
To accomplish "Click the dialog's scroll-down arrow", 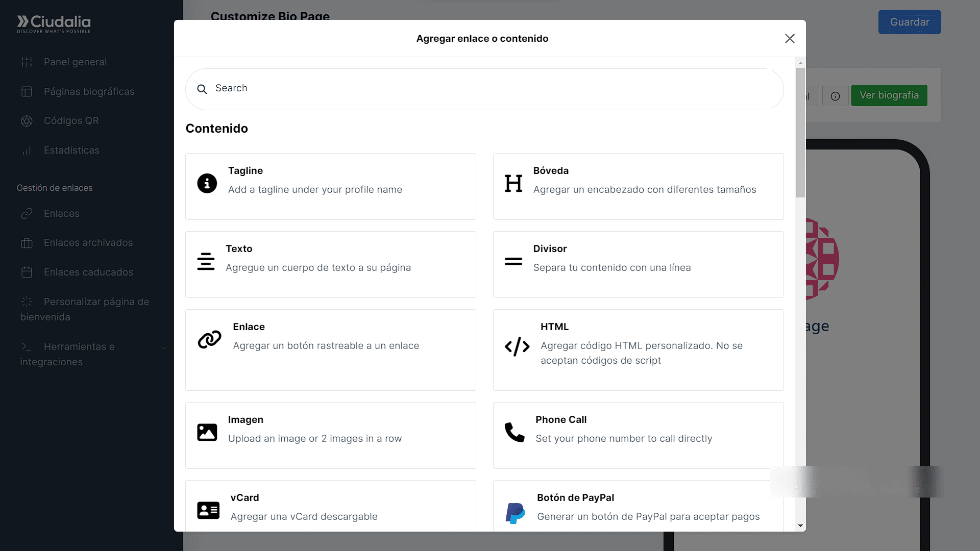I will click(x=800, y=525).
